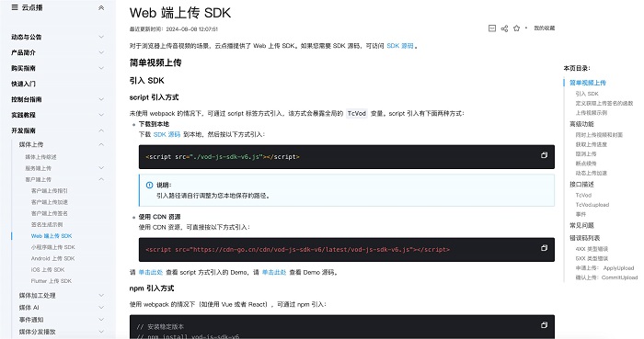Jump to 简单视频上传 in page contents

[588, 83]
